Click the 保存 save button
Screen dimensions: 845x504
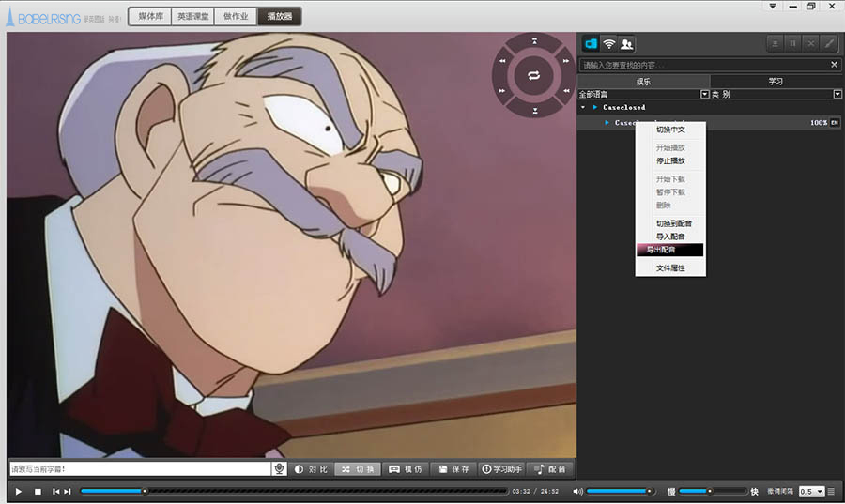(453, 469)
